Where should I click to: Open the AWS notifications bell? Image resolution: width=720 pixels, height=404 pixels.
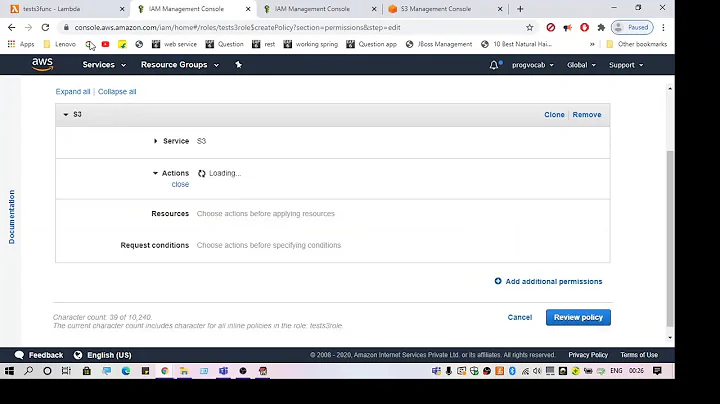(494, 65)
